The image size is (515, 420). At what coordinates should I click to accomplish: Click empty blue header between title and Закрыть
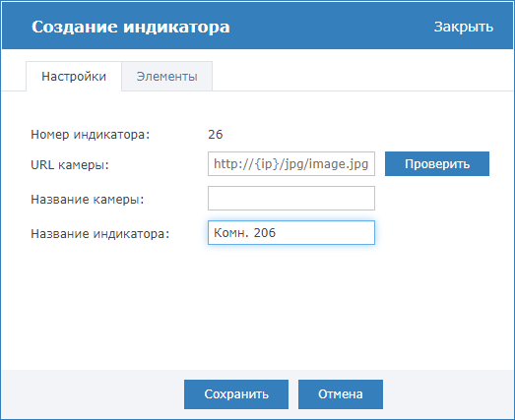tap(332, 27)
